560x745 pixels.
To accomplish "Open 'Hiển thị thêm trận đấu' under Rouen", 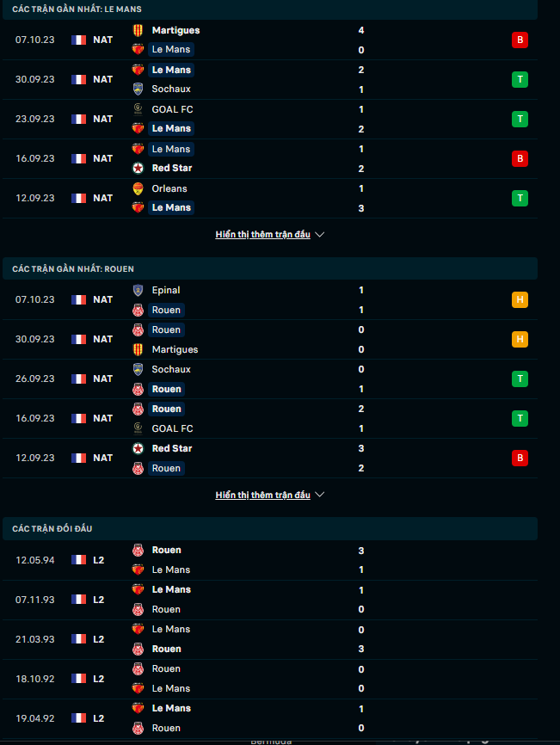I will click(x=262, y=495).
